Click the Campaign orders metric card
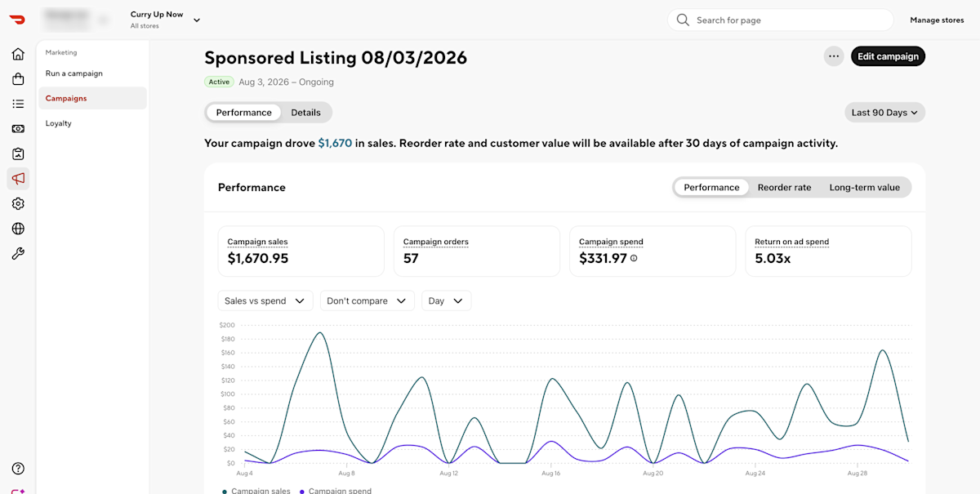980x494 pixels. pos(477,251)
